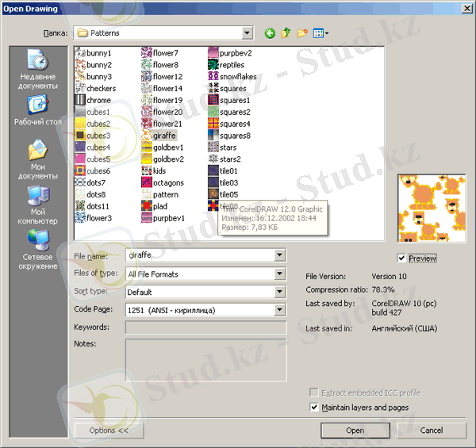Select the goldbev2 file name
This screenshot has height=448, width=476.
[168, 159]
